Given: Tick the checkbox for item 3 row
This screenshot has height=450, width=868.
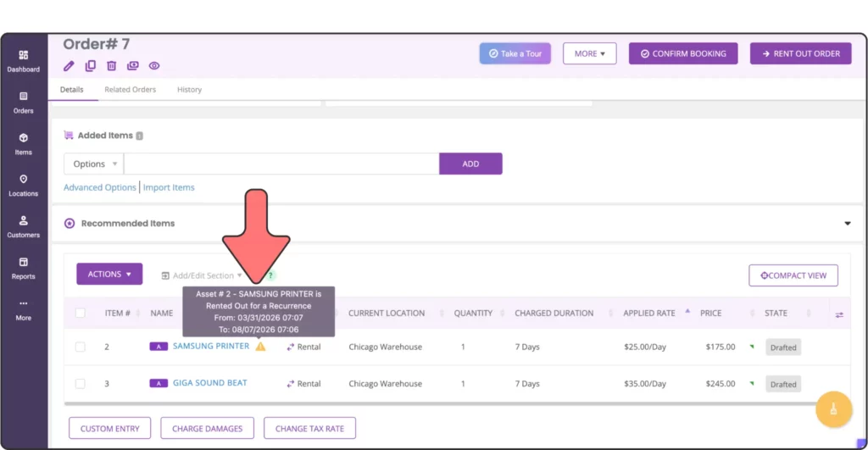Looking at the screenshot, I should [81, 384].
